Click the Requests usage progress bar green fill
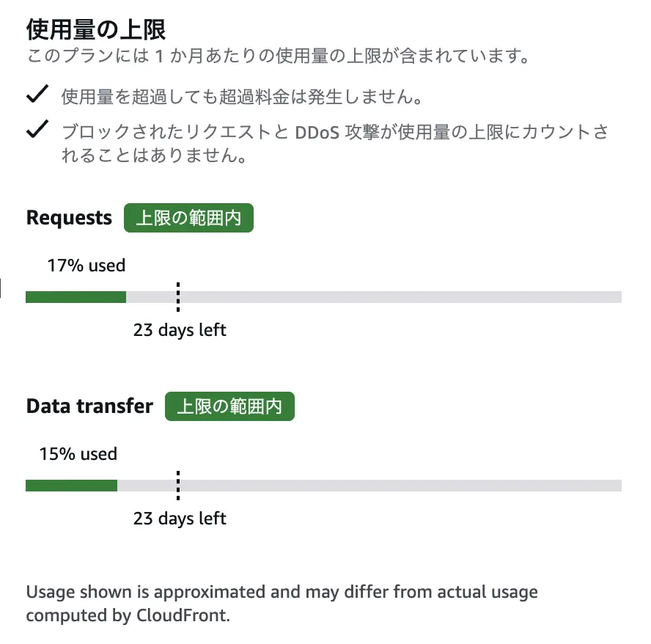The width and height of the screenshot is (651, 644). 76,297
